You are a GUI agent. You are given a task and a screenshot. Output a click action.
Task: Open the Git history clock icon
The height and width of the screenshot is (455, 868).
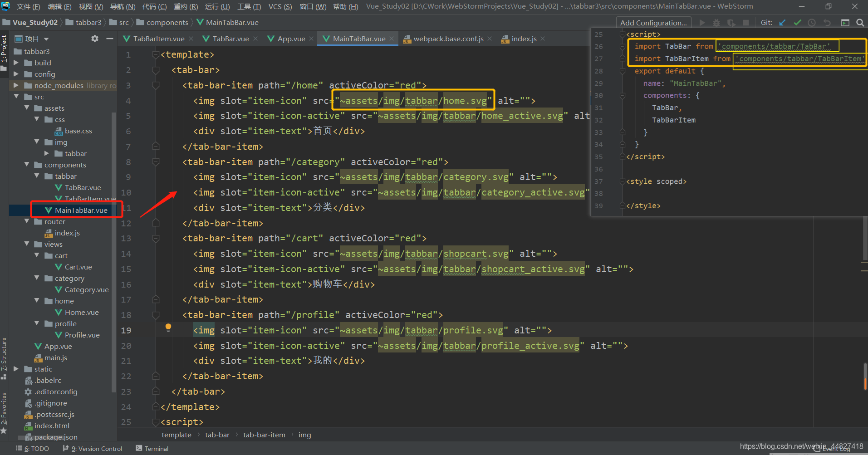pos(812,23)
